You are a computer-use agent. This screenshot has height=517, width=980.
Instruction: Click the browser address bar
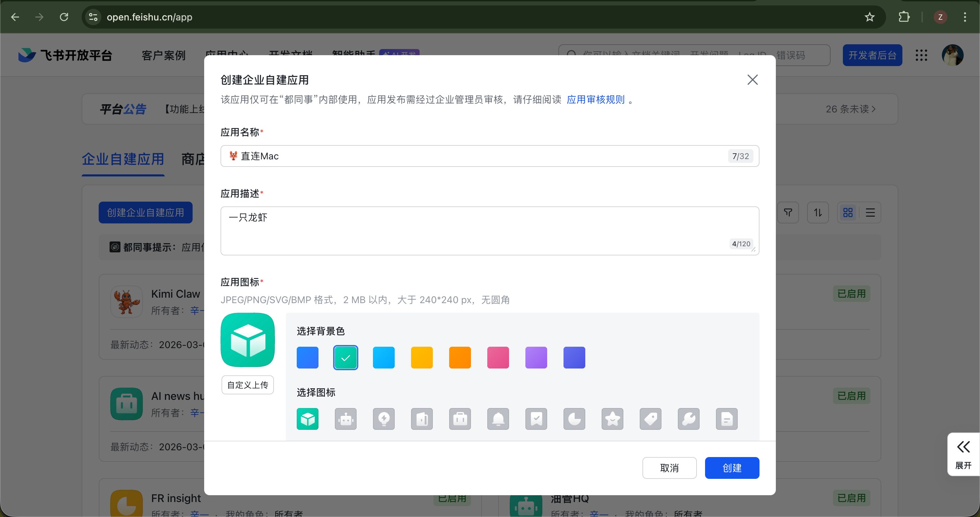483,17
